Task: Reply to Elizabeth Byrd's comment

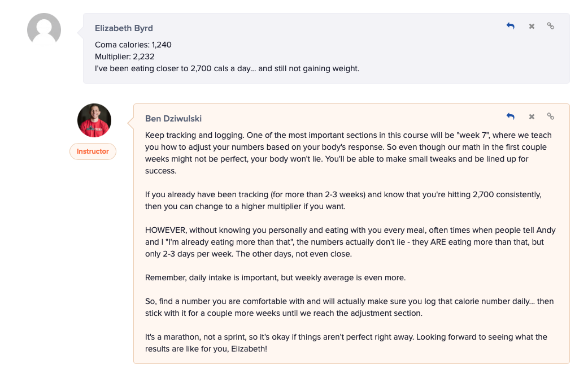Action: pos(511,26)
